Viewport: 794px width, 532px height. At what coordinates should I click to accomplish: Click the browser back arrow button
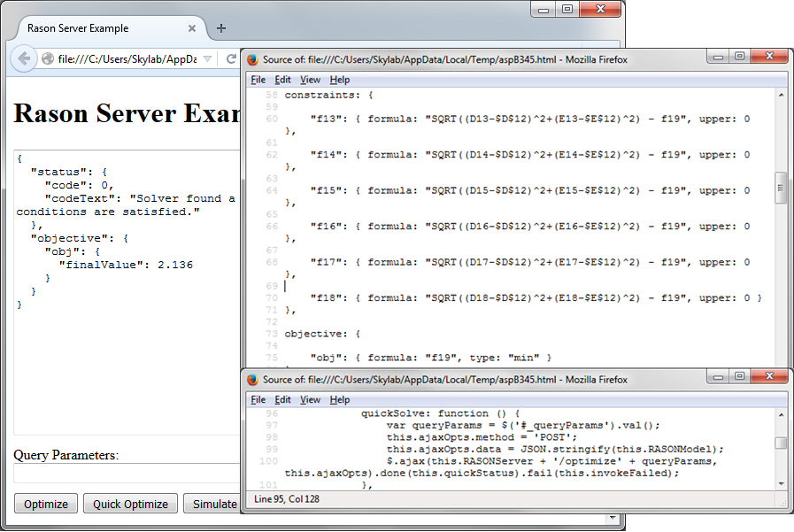(x=24, y=58)
